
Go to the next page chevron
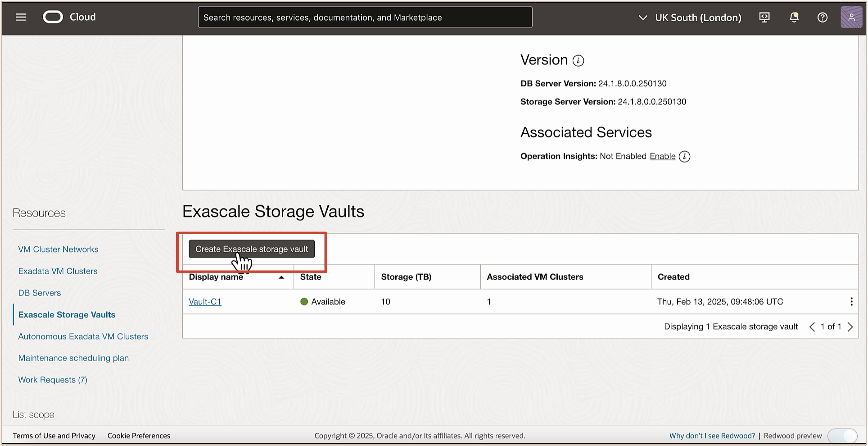850,327
